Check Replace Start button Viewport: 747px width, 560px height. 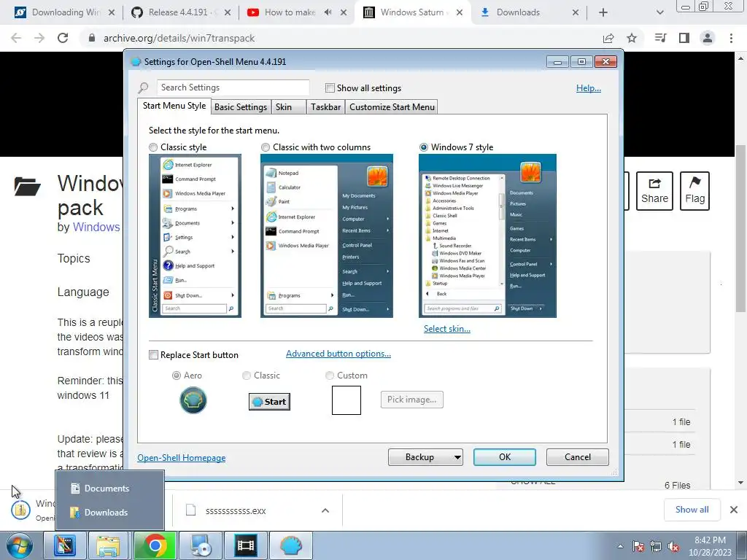[x=153, y=355]
